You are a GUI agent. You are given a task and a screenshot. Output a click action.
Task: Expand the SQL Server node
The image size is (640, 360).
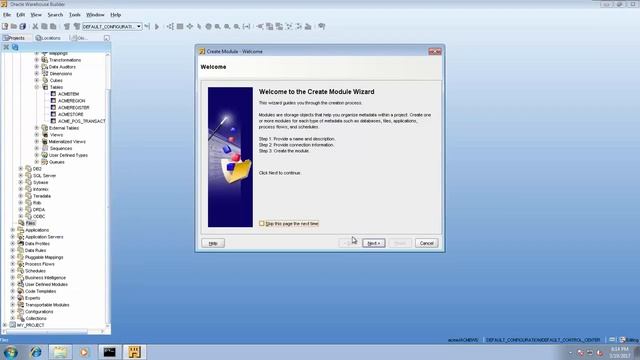coord(21,176)
